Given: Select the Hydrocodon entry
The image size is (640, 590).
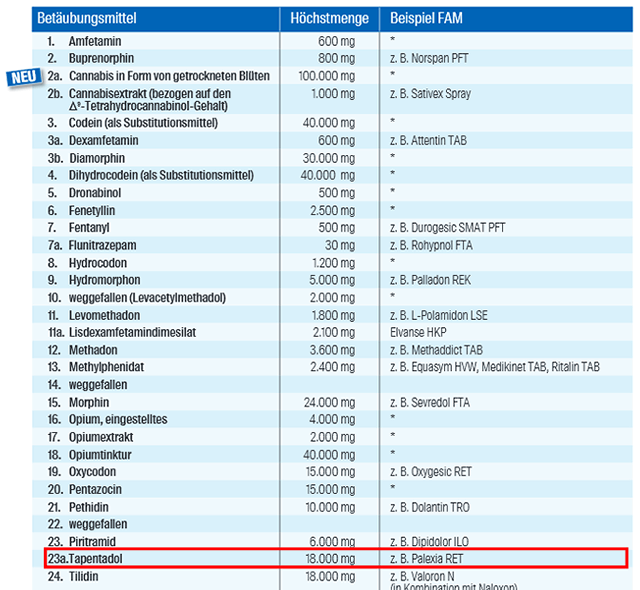Looking at the screenshot, I should point(98,263).
